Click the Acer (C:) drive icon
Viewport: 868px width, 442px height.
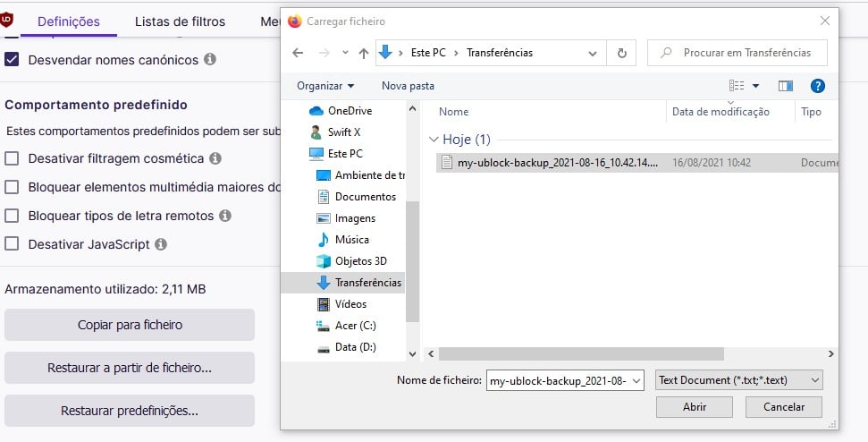coord(324,326)
